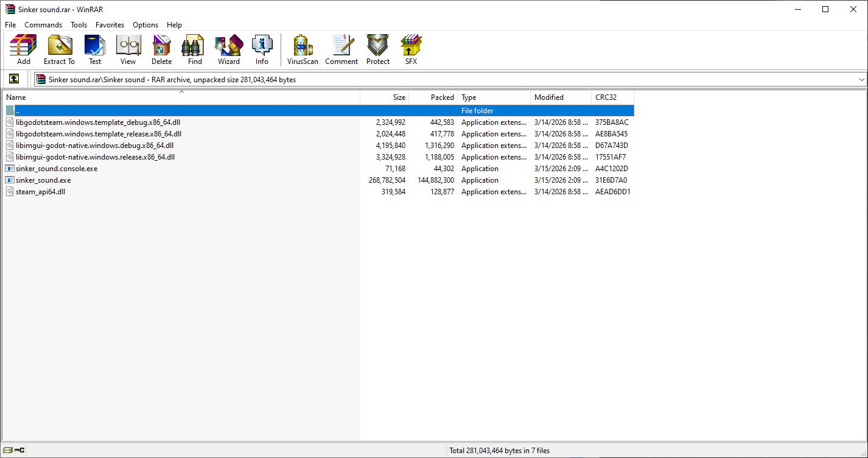
Task: Select libgodotsteam.windows.template_release.x86_64.dll
Action: (x=99, y=134)
